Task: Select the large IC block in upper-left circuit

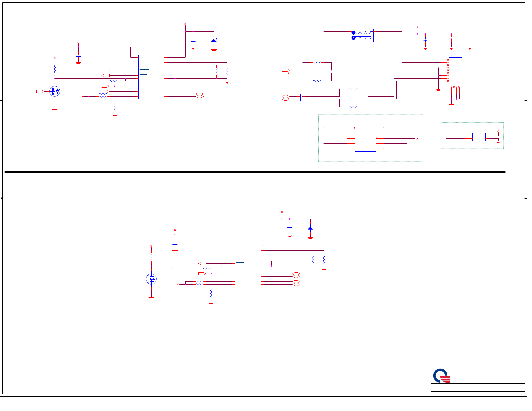Action: 151,77
